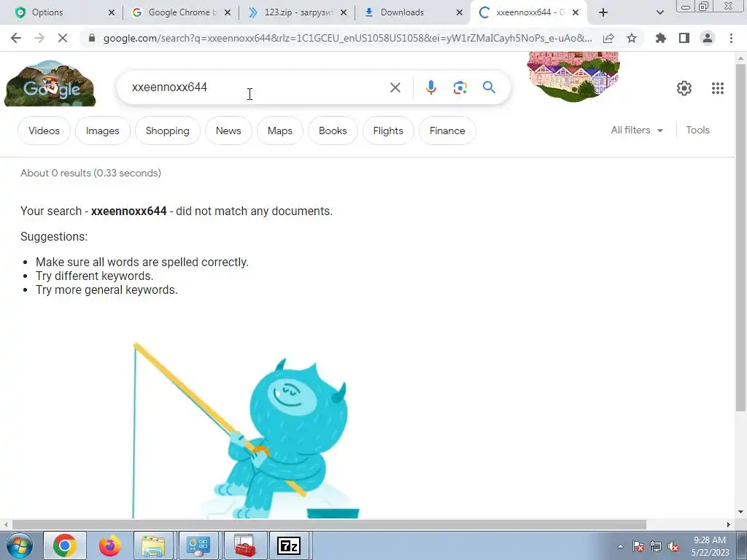Screen dimensions: 747x560
Task: Show hidden tray icons arrow
Action: tap(620, 547)
